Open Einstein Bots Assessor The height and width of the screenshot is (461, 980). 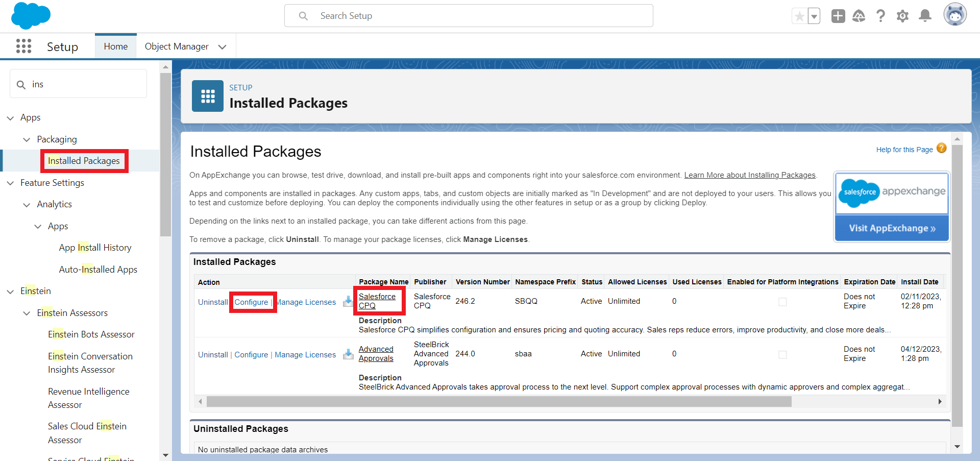[91, 334]
